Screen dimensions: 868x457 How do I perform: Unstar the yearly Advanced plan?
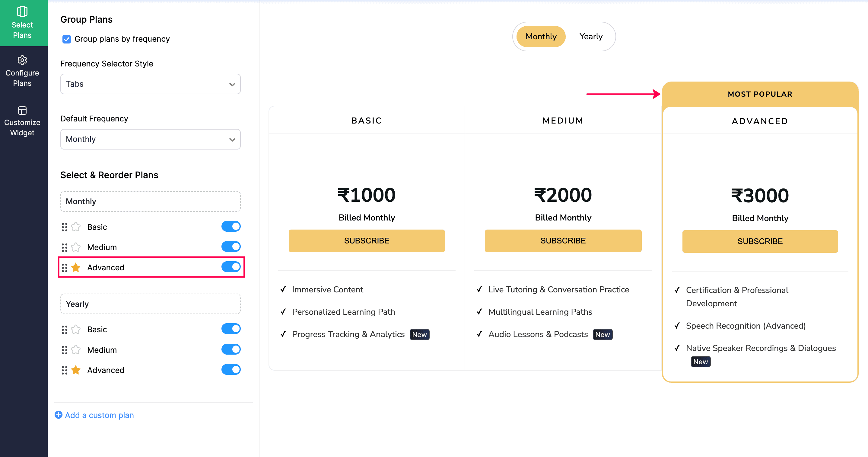click(75, 370)
